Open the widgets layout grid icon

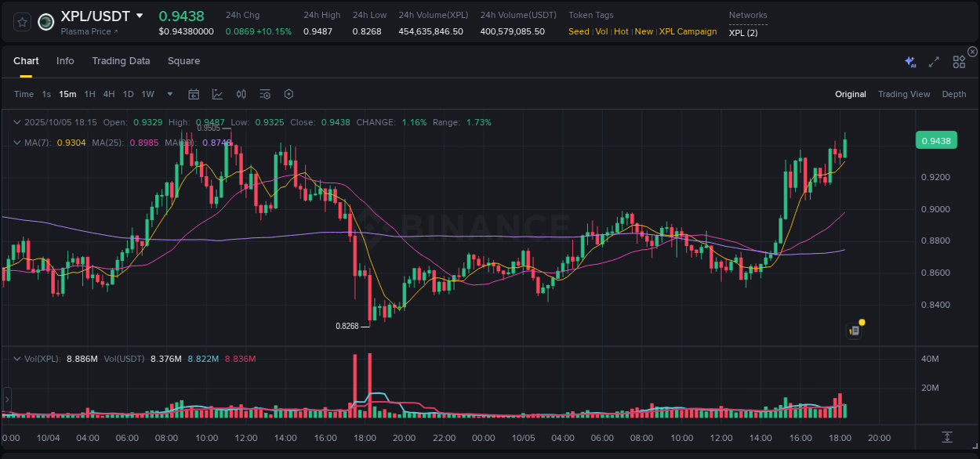(x=959, y=61)
